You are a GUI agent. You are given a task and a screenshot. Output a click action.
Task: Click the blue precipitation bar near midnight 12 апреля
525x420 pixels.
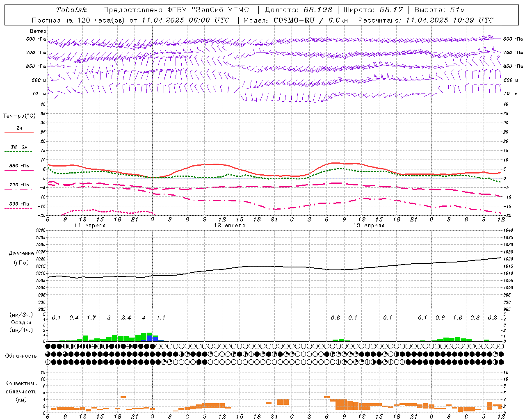coord(150,338)
